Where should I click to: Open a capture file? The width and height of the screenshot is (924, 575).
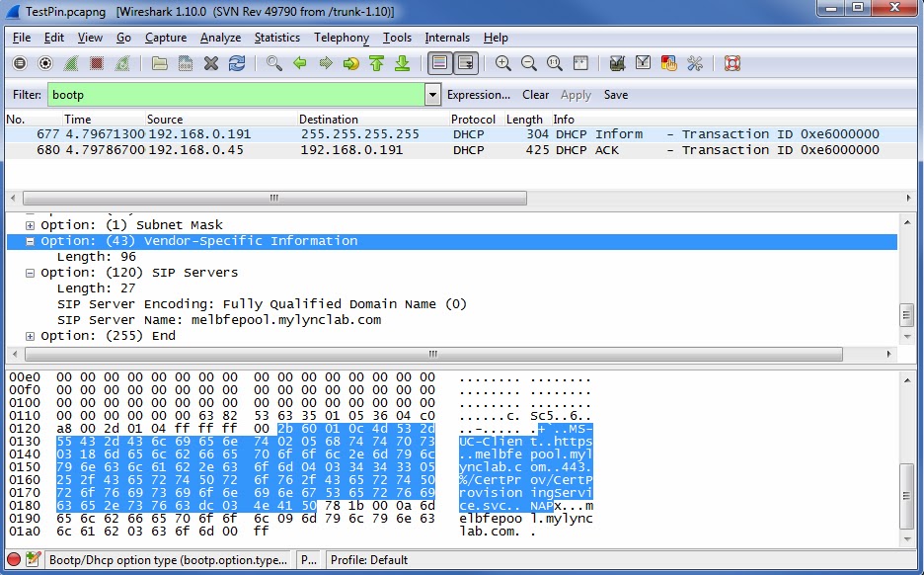[159, 63]
